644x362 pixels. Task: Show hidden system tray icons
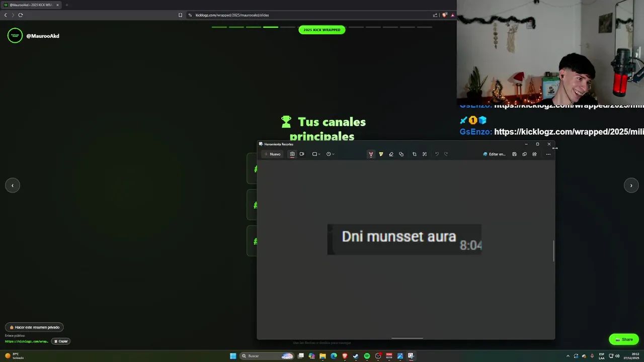pos(568,356)
